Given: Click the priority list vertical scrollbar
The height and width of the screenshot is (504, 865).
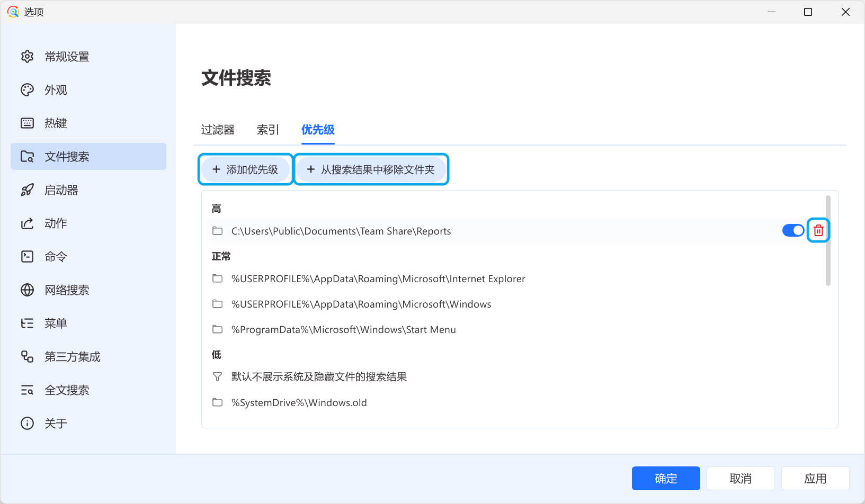Looking at the screenshot, I should [828, 241].
